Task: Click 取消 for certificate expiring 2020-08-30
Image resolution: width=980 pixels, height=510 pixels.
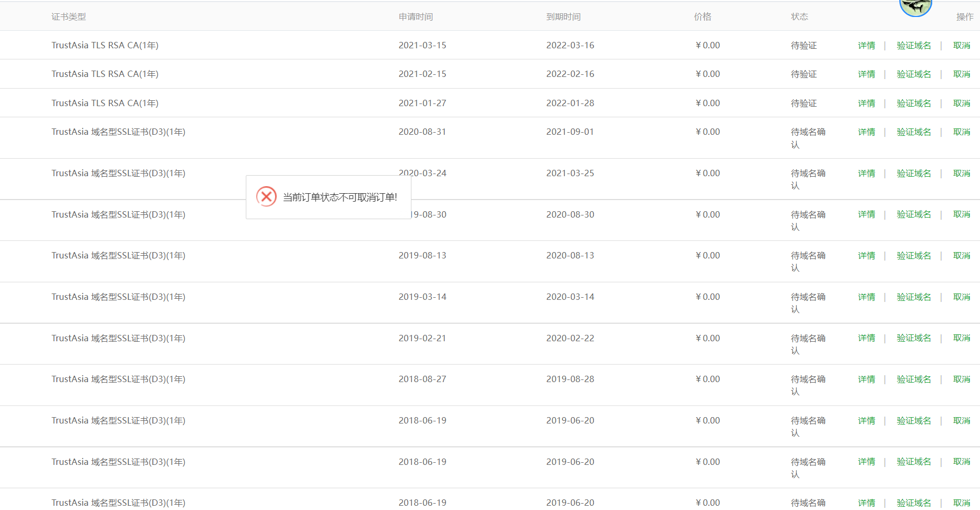Action: pos(961,214)
